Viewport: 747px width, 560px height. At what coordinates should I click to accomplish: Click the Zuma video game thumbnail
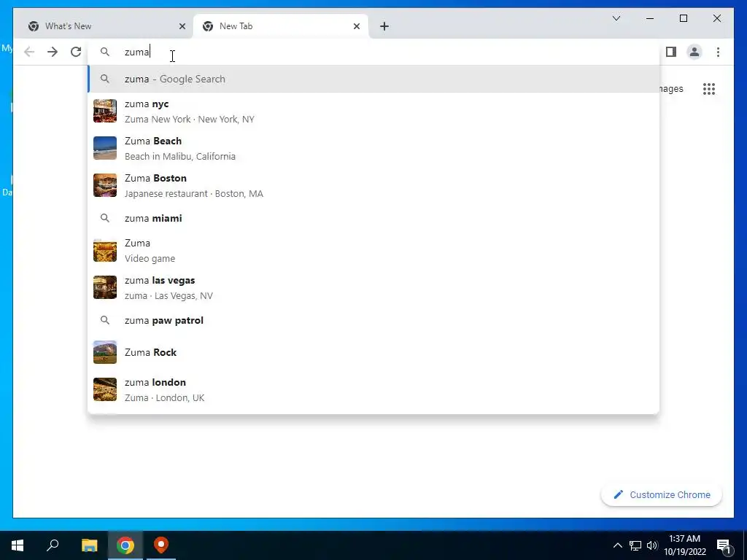(x=105, y=251)
